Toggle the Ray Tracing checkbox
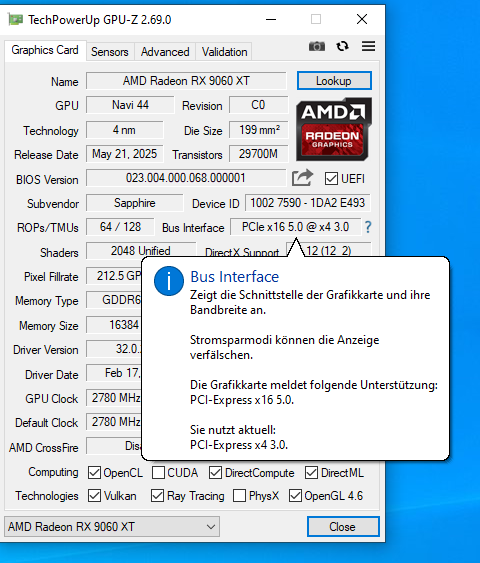The width and height of the screenshot is (480, 563). click(x=158, y=496)
